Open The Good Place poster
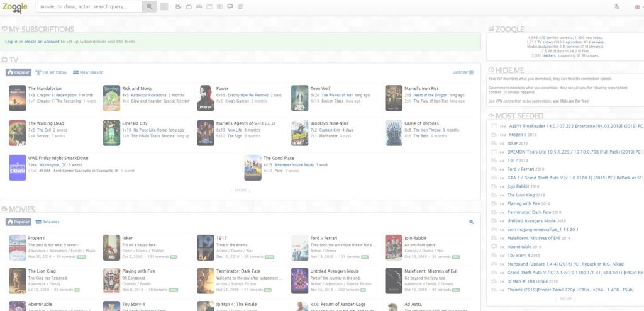 [x=253, y=168]
